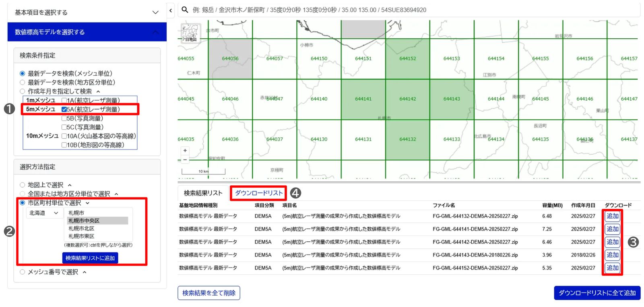Click map mesh tile 644150
The image size is (644, 307).
coord(319,59)
